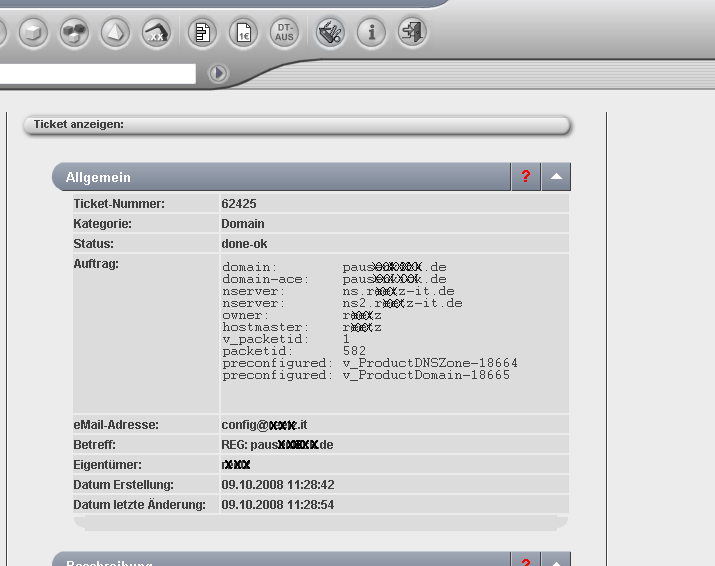Open the domain '.xx' toolbar icon
Viewport: 715px width, 566px height.
click(x=156, y=33)
